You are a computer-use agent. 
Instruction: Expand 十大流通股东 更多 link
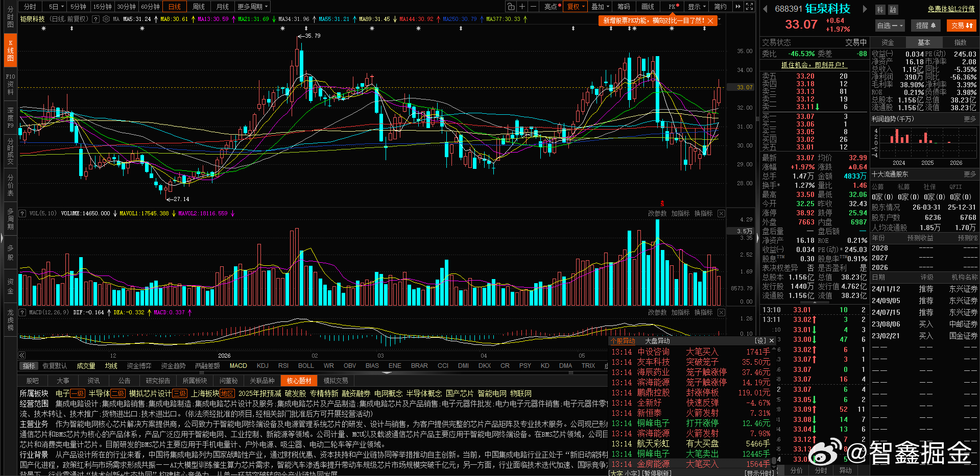click(970, 174)
